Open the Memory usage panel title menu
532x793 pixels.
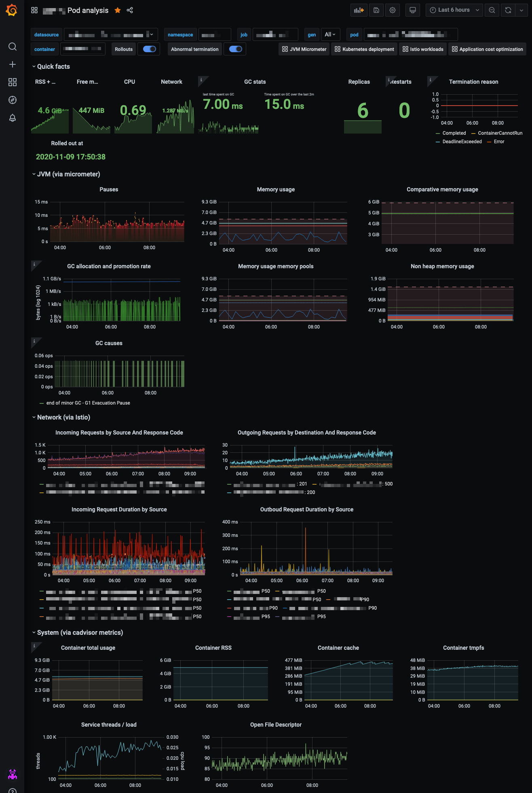(x=276, y=189)
